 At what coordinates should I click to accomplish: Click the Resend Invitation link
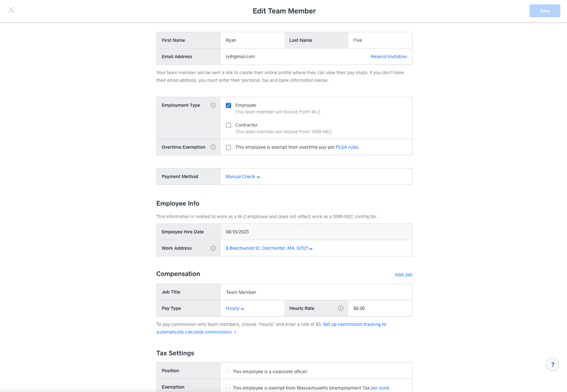point(388,57)
